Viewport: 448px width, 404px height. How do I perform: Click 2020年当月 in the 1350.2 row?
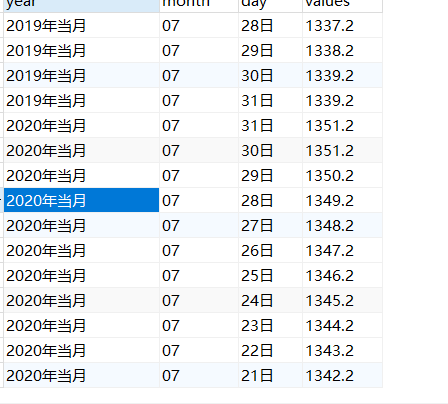click(81, 175)
